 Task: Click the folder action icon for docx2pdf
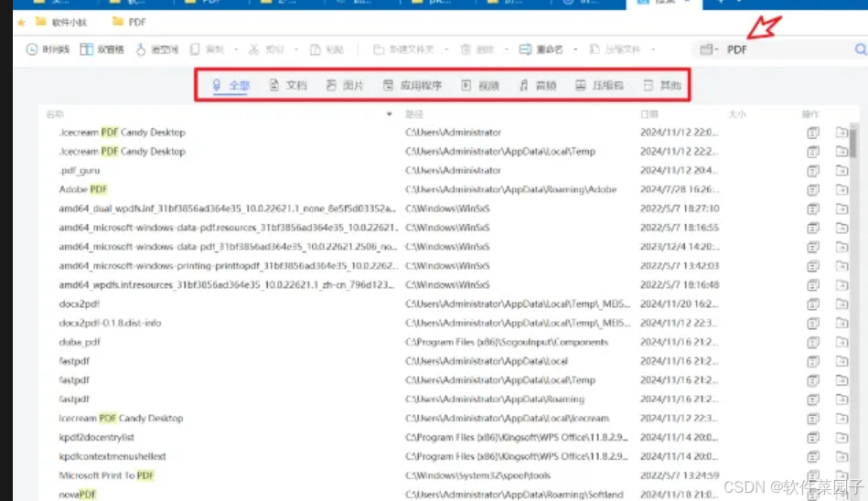click(841, 304)
